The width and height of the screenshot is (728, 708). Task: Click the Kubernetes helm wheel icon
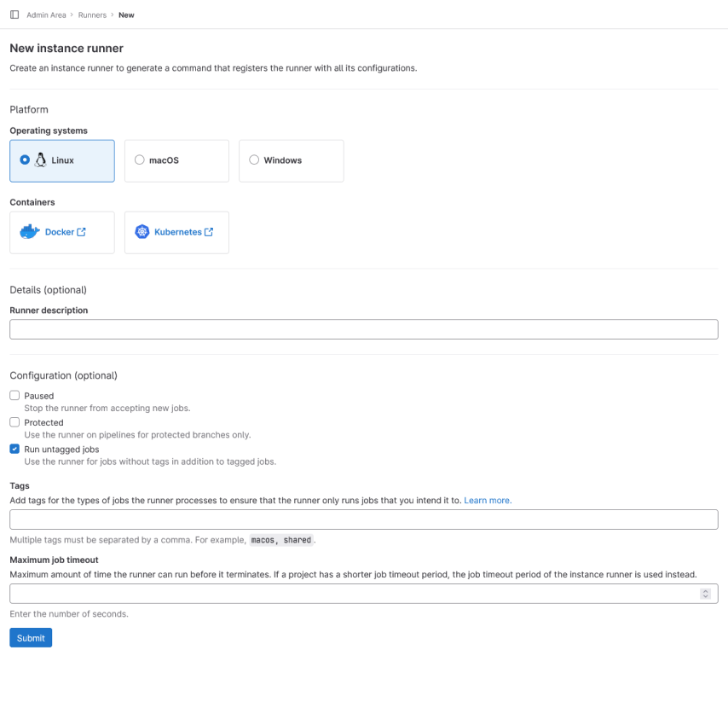(x=142, y=231)
